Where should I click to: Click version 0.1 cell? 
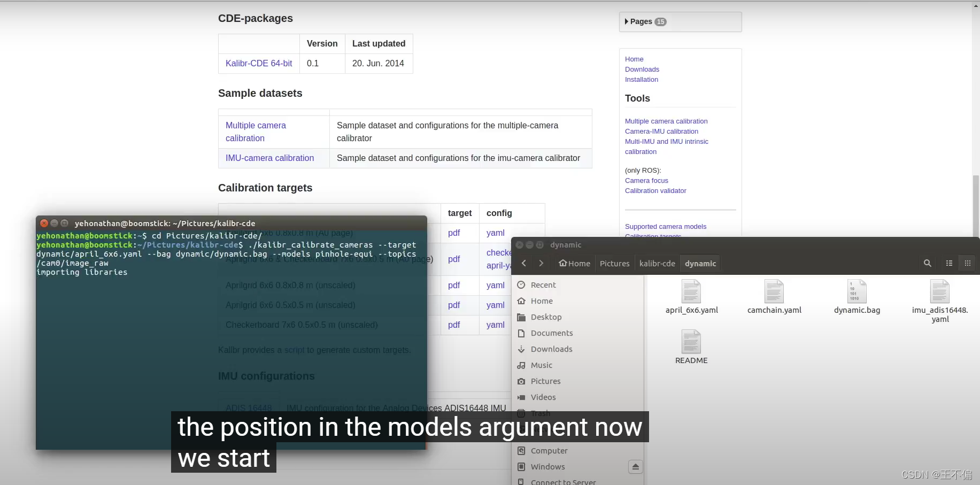[x=322, y=63]
